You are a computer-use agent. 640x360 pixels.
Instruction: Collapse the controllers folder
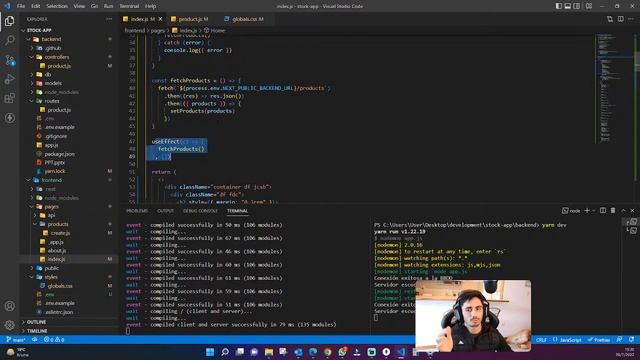32,57
